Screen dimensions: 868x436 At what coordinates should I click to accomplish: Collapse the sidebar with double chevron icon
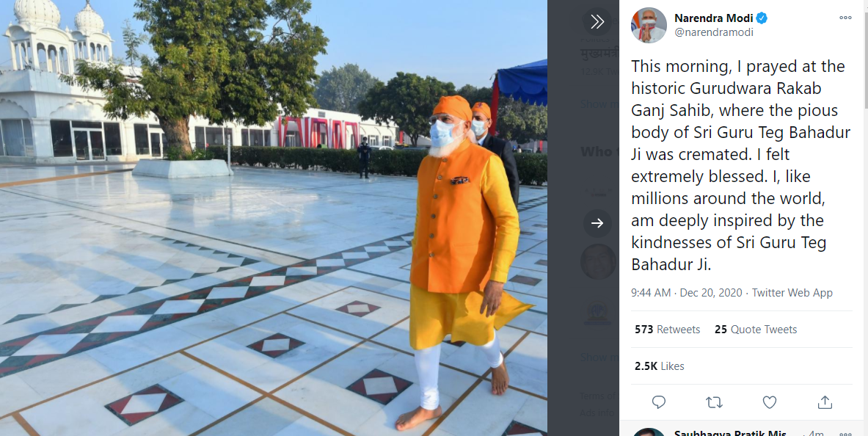597,21
